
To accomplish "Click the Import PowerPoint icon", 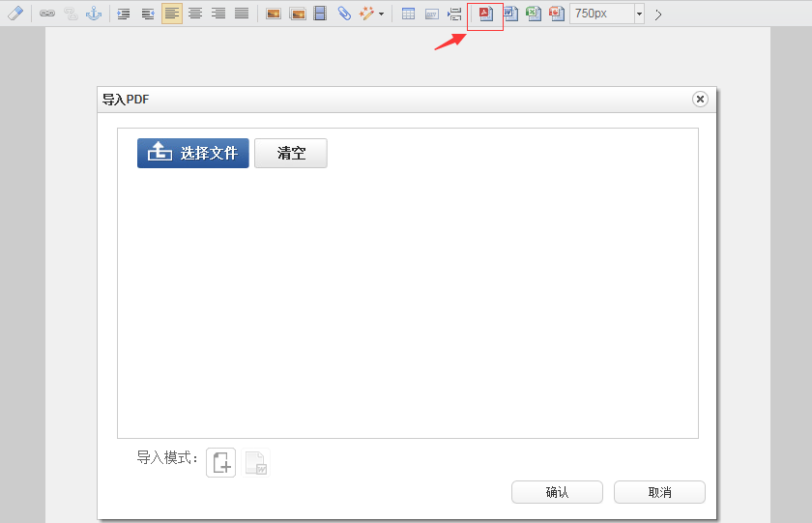I will [556, 14].
